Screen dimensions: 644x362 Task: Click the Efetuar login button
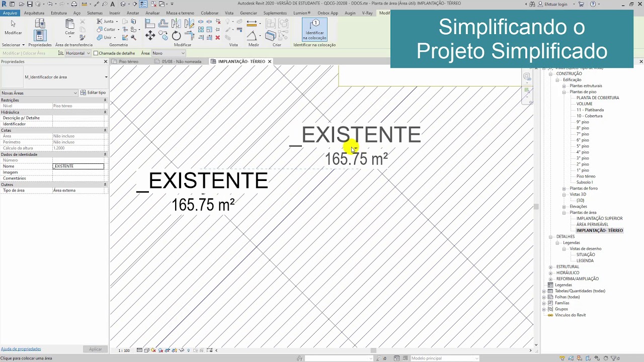(x=552, y=4)
